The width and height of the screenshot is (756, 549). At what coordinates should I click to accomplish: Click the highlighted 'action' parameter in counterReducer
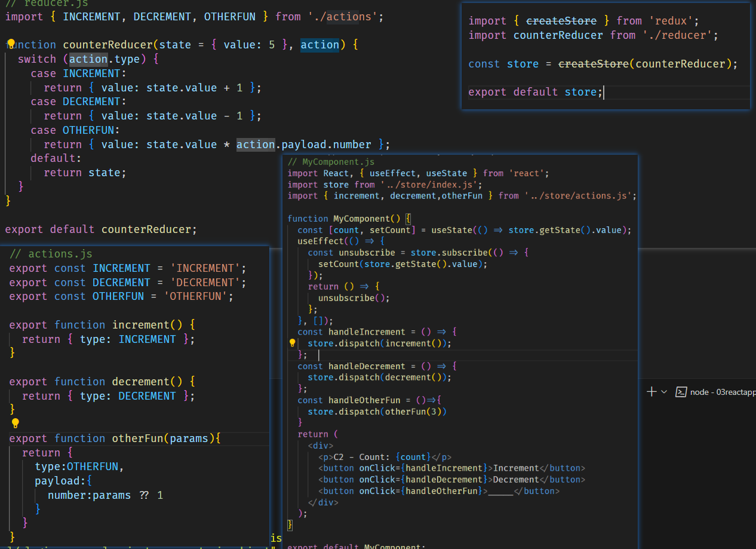click(319, 45)
